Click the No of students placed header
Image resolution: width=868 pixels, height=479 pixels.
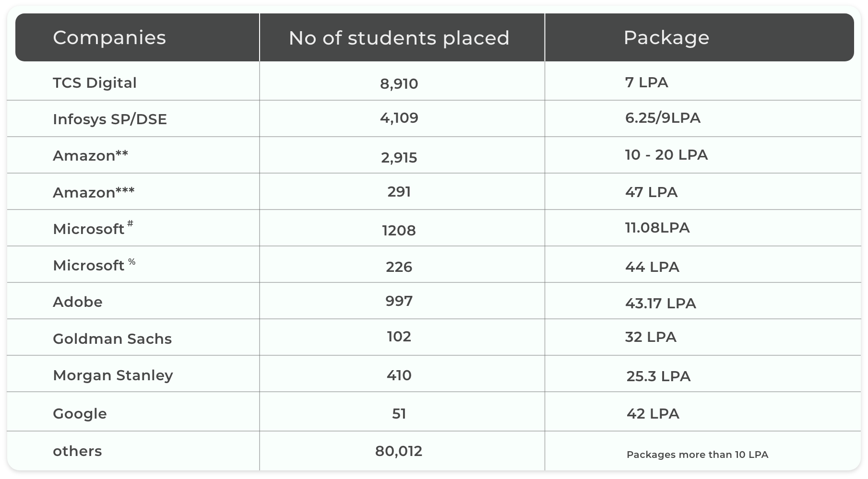pyautogui.click(x=399, y=38)
